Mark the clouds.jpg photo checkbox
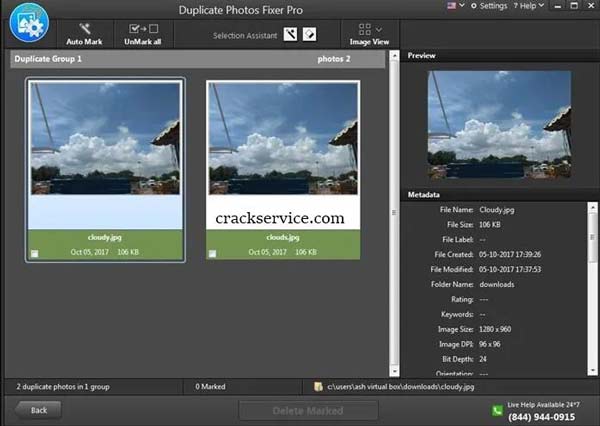 (213, 253)
